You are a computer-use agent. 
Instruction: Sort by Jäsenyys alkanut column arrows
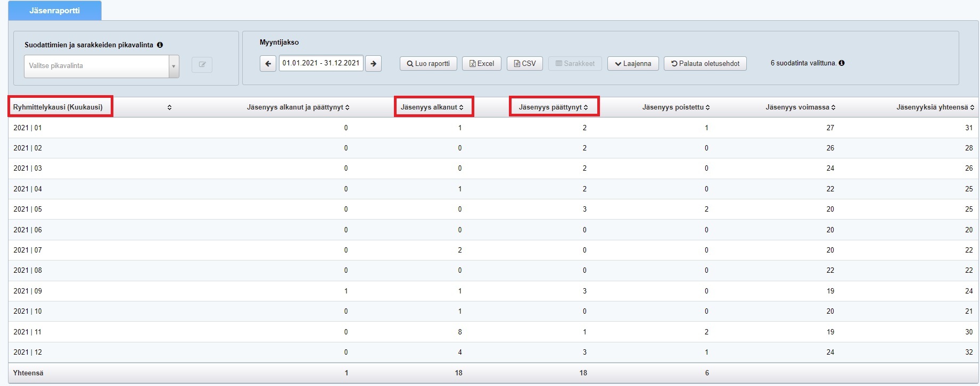461,107
